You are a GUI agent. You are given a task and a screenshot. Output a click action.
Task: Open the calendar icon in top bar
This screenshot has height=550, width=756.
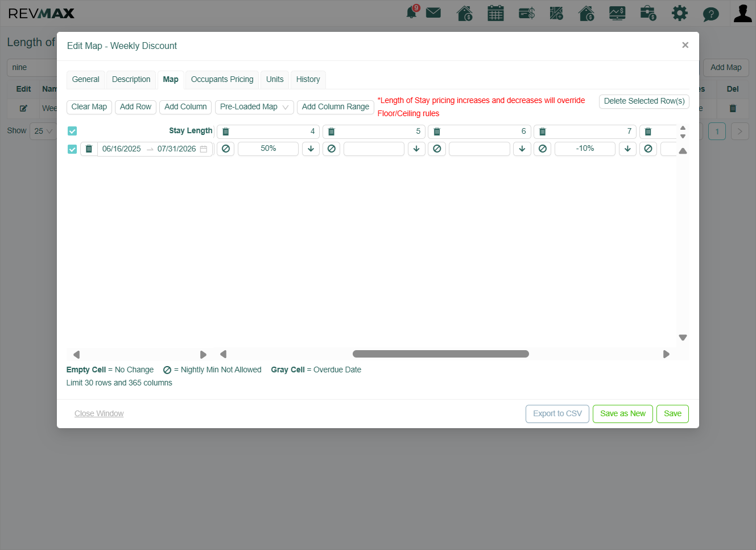[495, 13]
